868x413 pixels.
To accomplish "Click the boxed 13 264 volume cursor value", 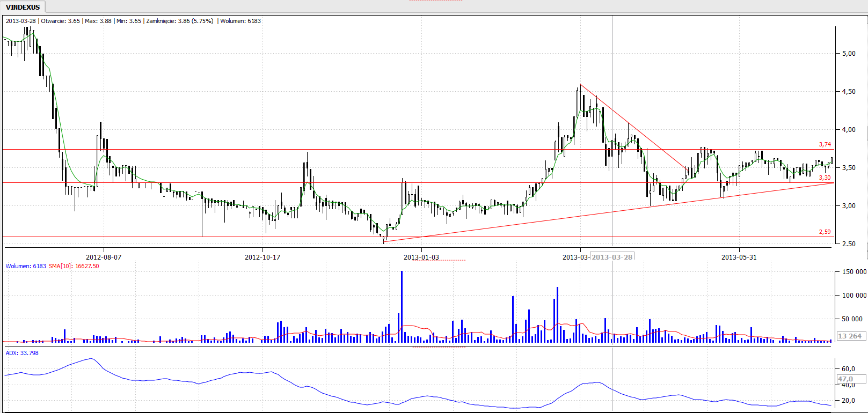I will [x=851, y=336].
